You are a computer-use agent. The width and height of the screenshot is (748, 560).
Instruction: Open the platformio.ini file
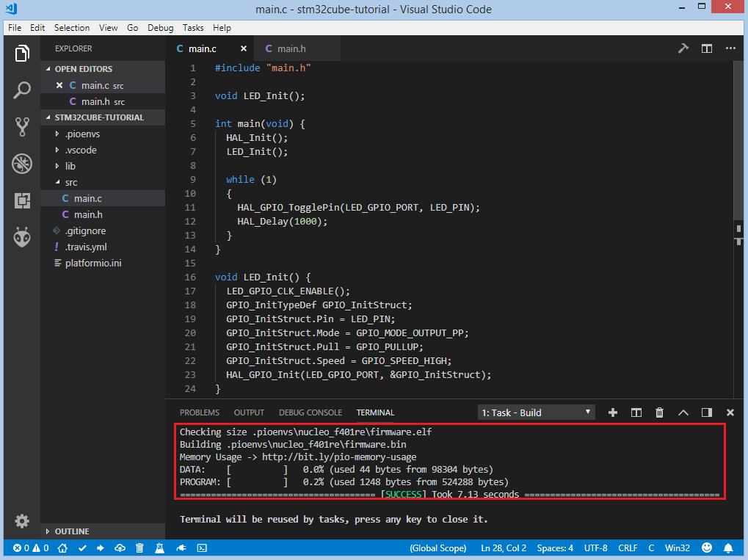[x=103, y=263]
